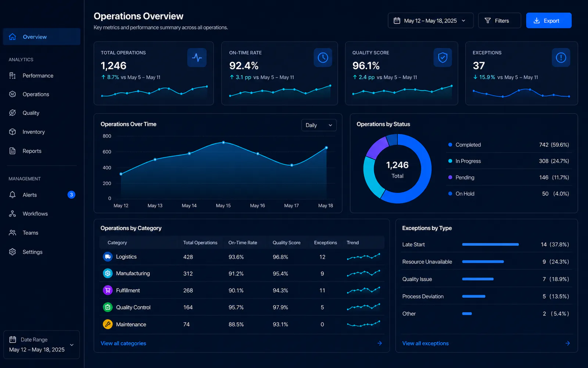Click the Settings gear icon

pos(12,252)
